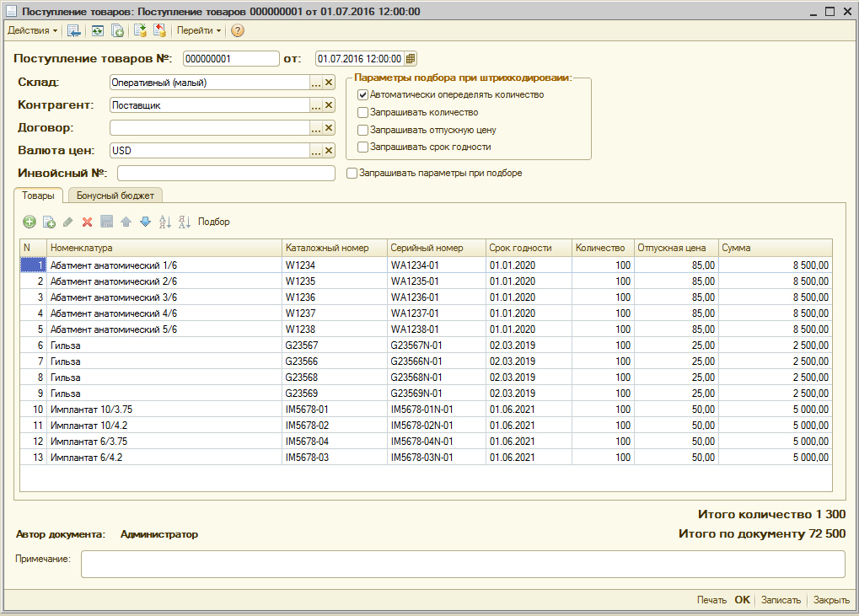Click into the Инвойсный № input field
The height and width of the screenshot is (616, 859).
click(x=226, y=174)
